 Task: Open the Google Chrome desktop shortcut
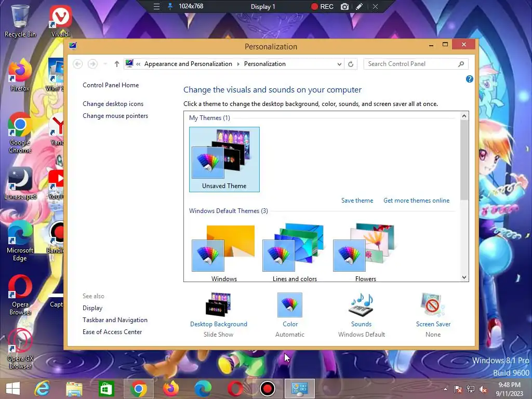coord(20,132)
